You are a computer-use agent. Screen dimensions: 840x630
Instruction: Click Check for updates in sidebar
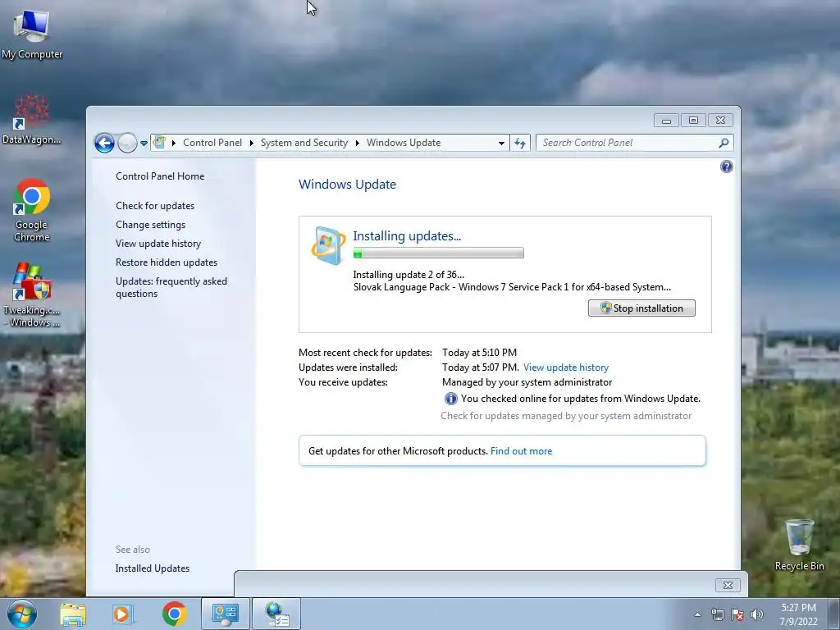[x=155, y=206]
